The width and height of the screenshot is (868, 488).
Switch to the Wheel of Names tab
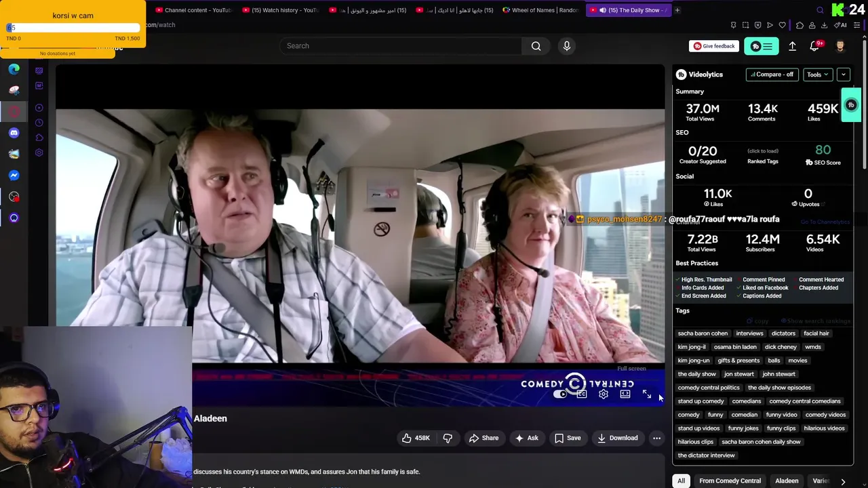[x=540, y=10]
